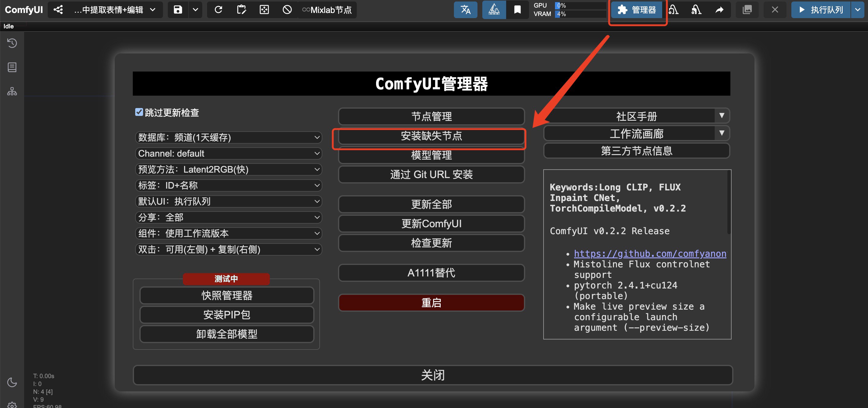Expand the 执行队列 dropdown arrow

click(857, 10)
